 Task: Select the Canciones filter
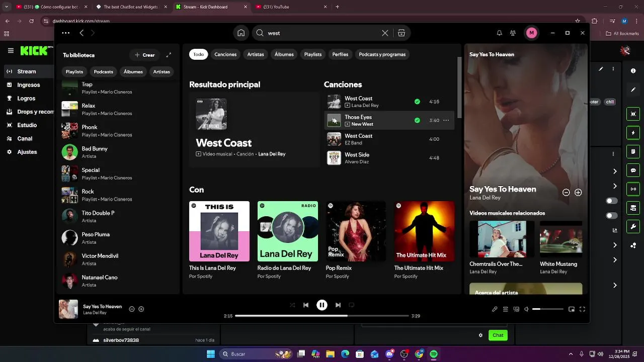click(225, 54)
